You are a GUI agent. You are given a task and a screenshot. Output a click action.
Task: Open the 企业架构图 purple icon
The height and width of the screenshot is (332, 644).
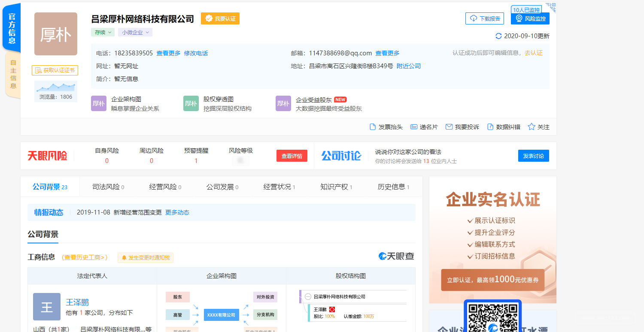pos(98,103)
